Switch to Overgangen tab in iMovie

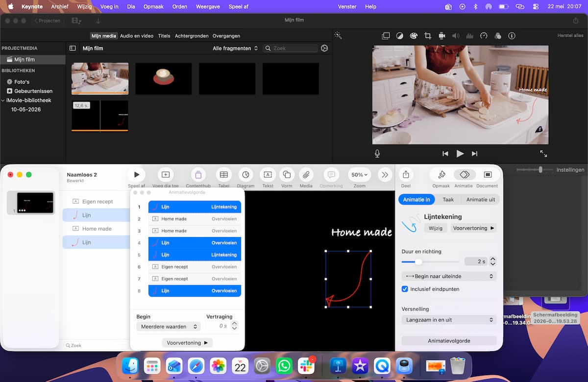click(226, 36)
